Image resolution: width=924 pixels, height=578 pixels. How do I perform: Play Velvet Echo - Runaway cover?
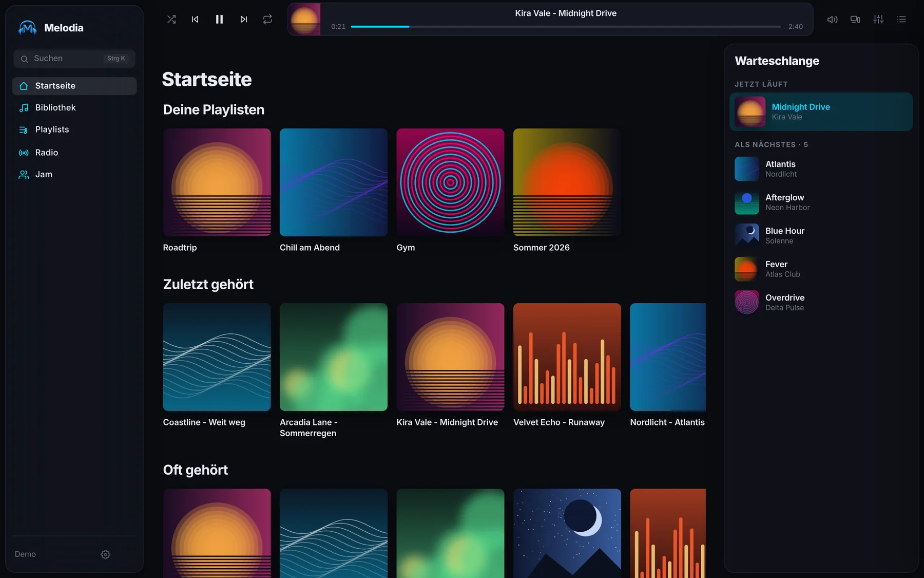pyautogui.click(x=567, y=357)
